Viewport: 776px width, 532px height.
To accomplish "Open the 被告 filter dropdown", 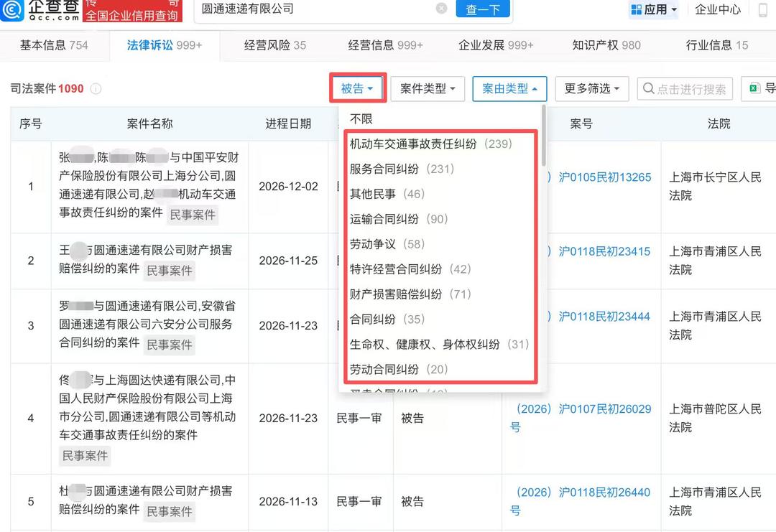I will 357,88.
